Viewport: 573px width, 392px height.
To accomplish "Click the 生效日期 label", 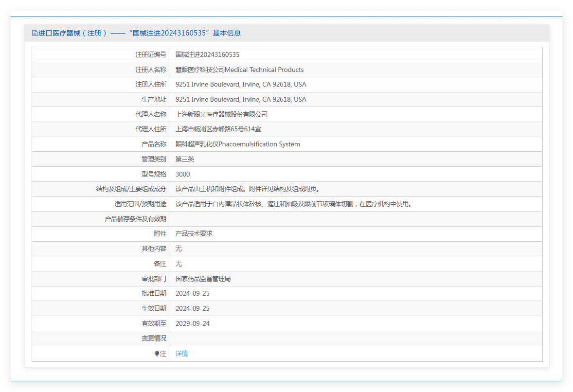I will [154, 309].
